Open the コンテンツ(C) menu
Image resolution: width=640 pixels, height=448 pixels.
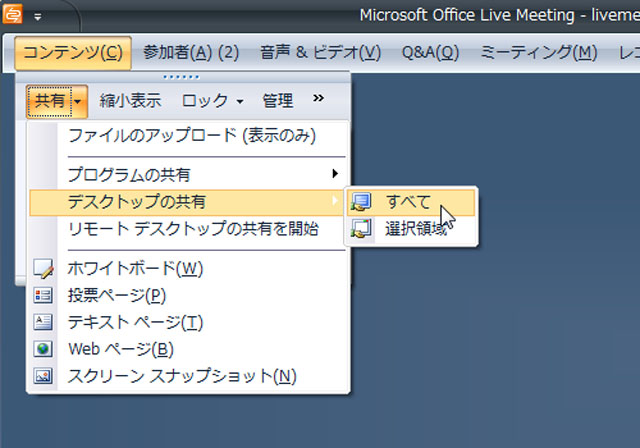73,53
